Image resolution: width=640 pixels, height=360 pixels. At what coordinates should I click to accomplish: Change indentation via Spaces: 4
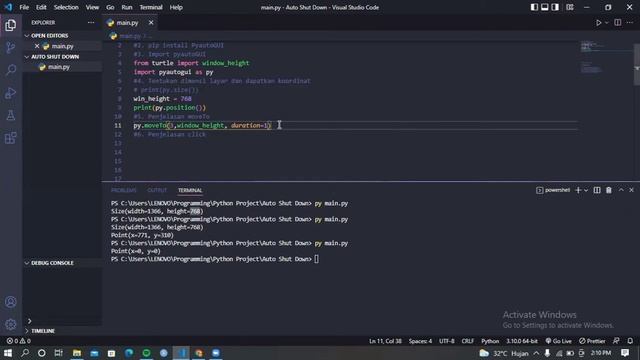point(420,341)
